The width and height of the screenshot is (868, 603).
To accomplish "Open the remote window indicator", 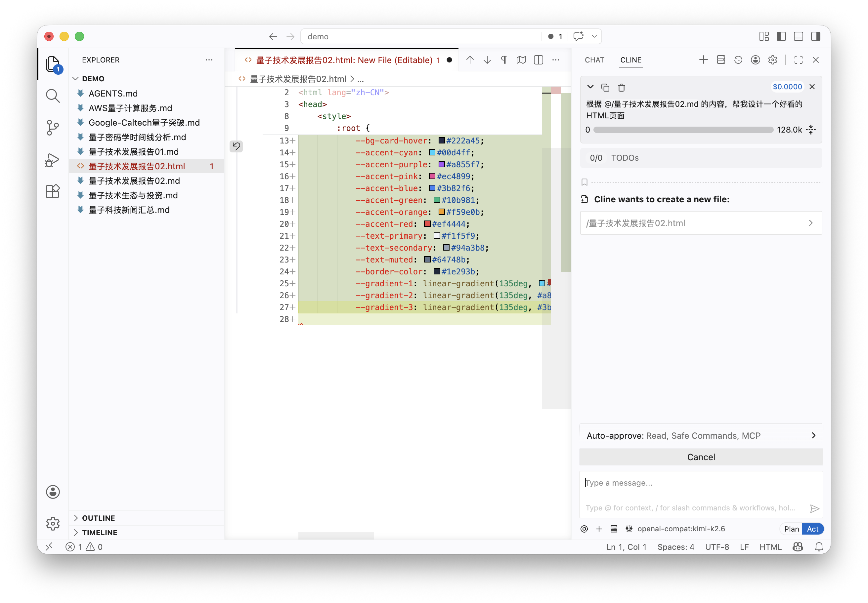I will coord(49,547).
